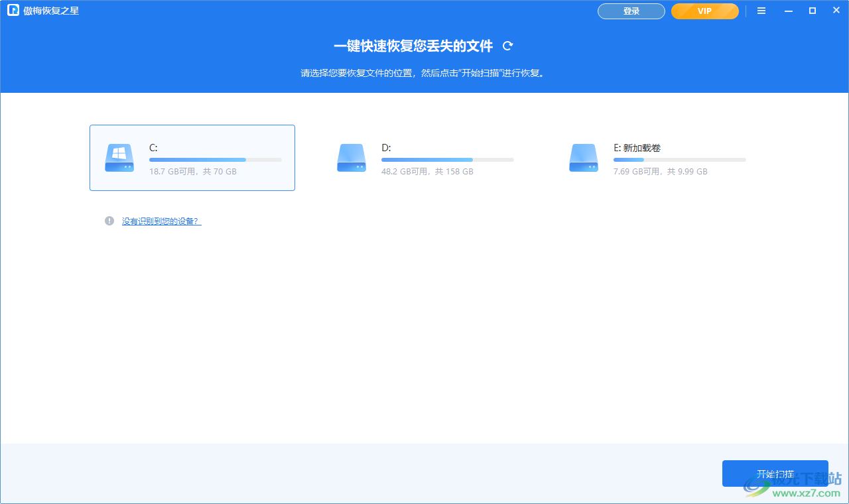This screenshot has height=504, width=849.
Task: Click text "48.2 GB可用, 共 158 GB"
Action: 427,172
